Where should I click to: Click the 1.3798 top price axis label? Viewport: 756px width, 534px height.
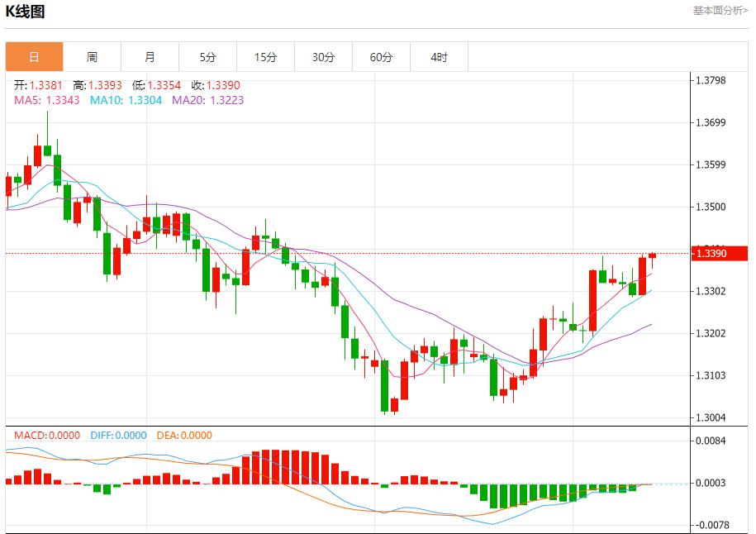711,80
